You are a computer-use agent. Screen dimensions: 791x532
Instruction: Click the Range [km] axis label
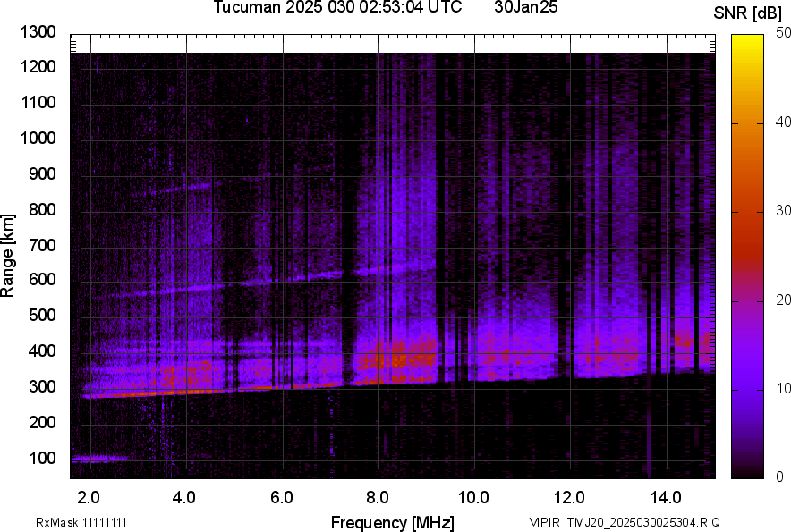pos(8,255)
